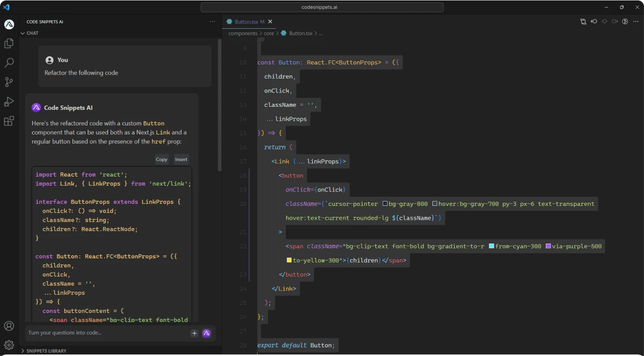Copy the refactored code snippet
The width and height of the screenshot is (644, 356).
[x=161, y=159]
